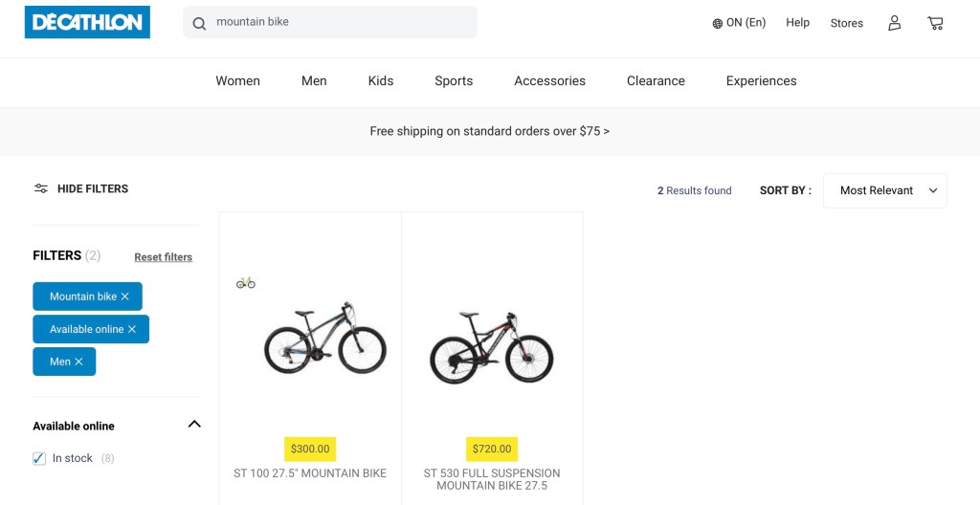Click in the mountain bike search field
This screenshot has width=980, height=505.
click(x=340, y=22)
